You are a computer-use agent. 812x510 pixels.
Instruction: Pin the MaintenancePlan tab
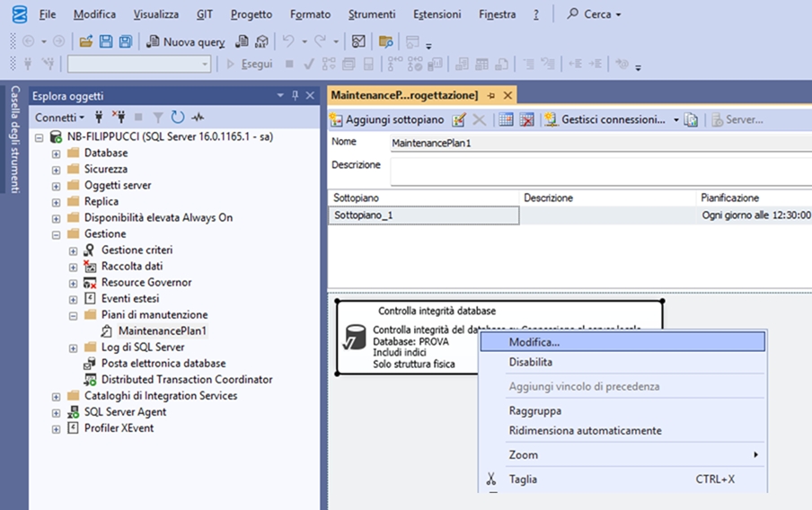(x=491, y=95)
